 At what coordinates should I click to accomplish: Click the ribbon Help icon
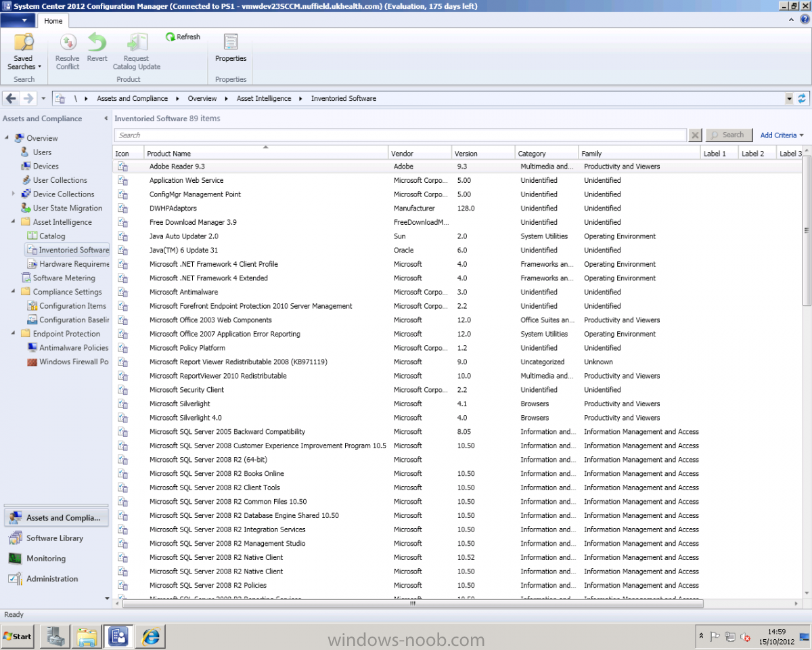coord(804,20)
